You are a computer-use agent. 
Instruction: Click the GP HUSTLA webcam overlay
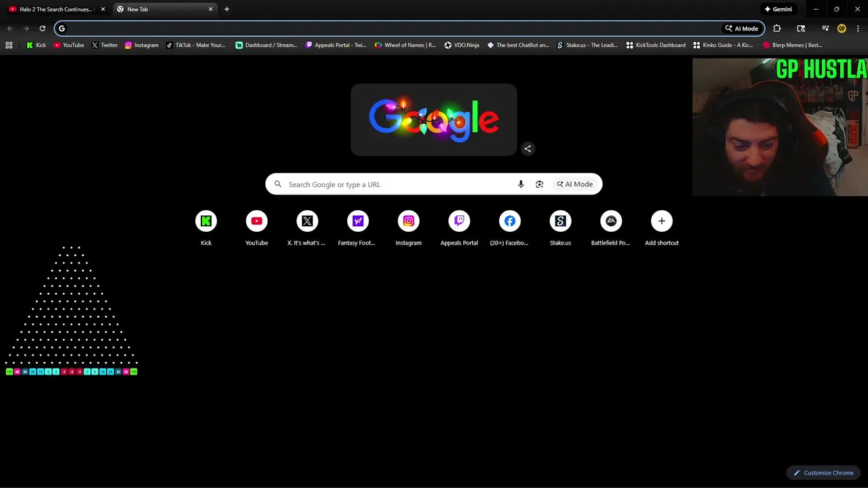(x=780, y=127)
